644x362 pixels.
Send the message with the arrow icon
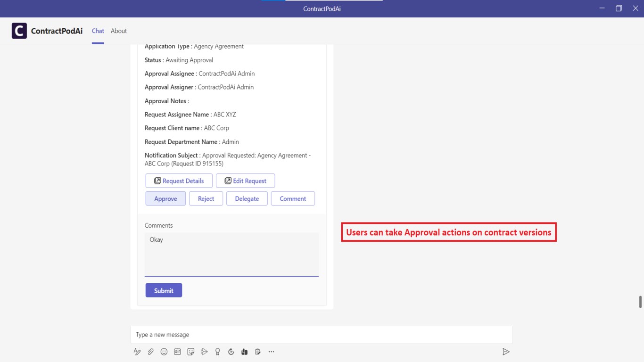(506, 352)
